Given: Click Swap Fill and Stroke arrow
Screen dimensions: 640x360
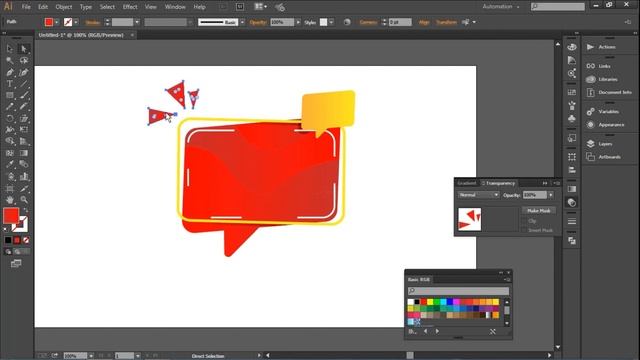Looking at the screenshot, I should pos(26,209).
